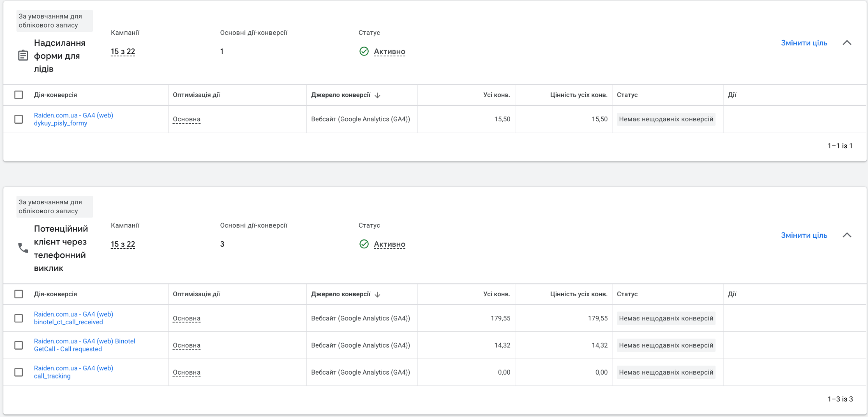Click the green active checkmark in the form goal
Image resolution: width=868 pixels, height=417 pixels.
pos(364,51)
